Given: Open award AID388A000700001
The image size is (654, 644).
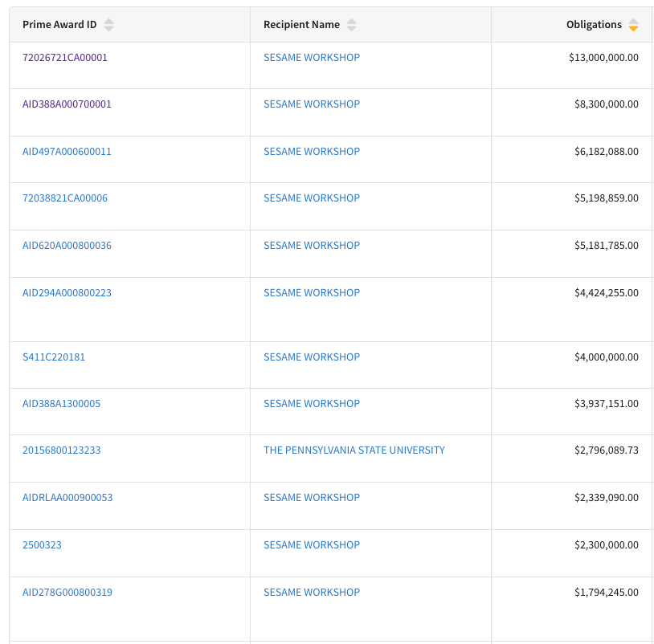Looking at the screenshot, I should point(67,104).
